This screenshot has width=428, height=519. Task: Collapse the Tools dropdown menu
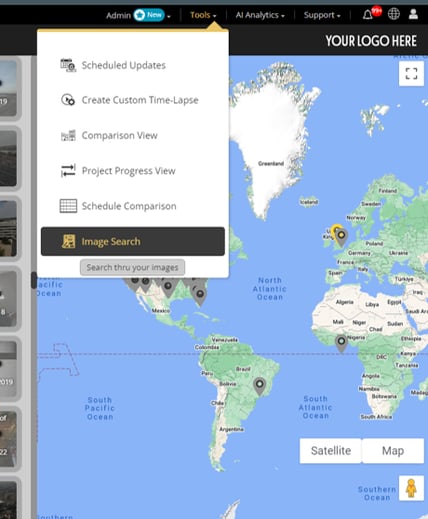click(x=203, y=15)
